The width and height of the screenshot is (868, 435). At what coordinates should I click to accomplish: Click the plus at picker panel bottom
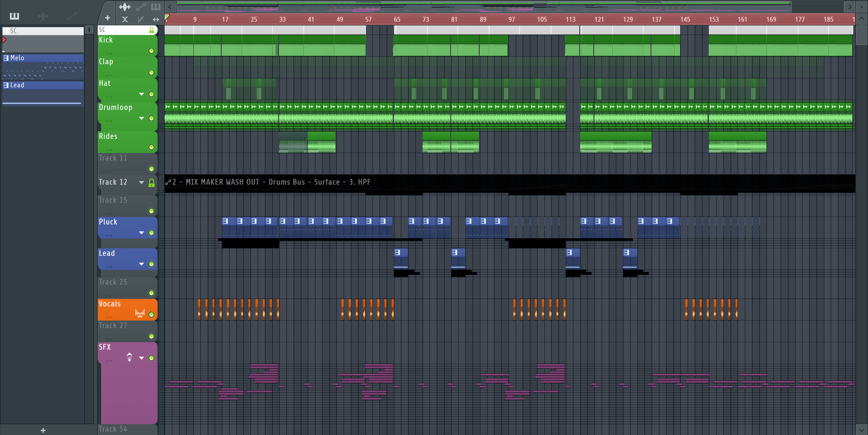(x=43, y=430)
